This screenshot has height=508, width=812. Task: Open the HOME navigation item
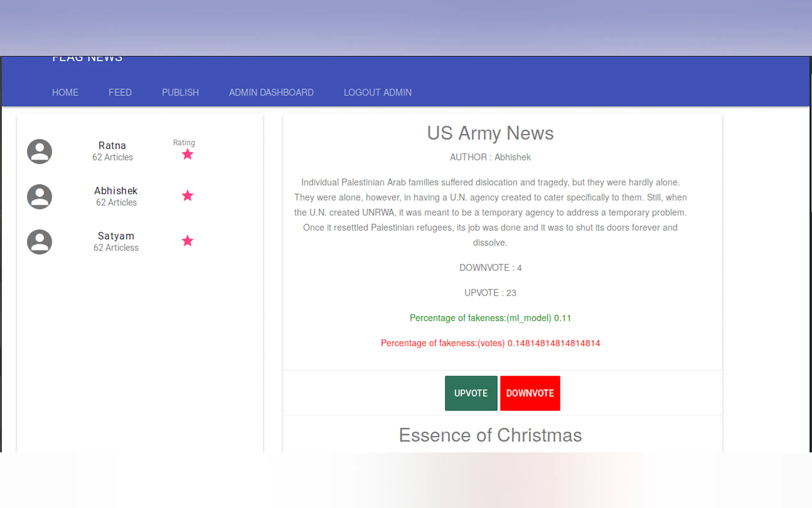[65, 92]
